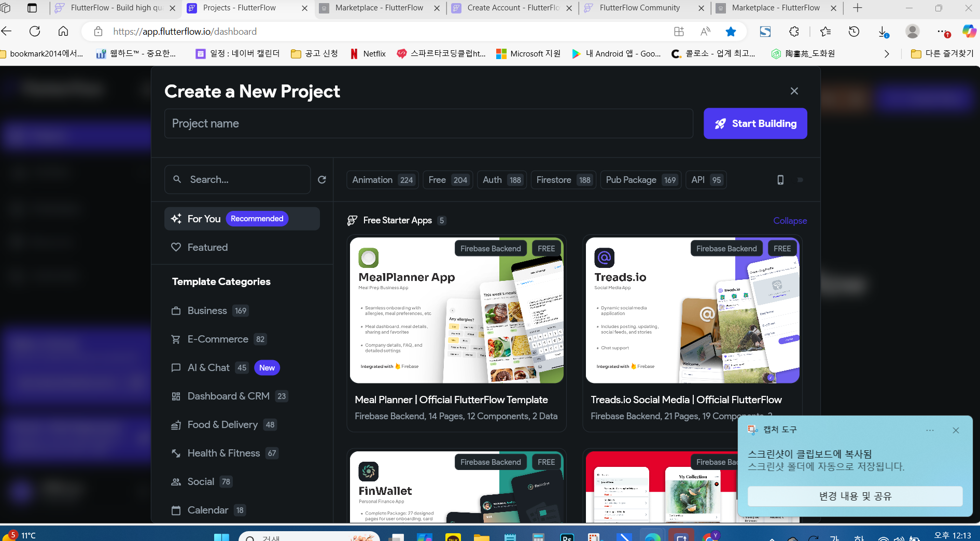980x541 pixels.
Task: View site information via lock icon
Action: click(98, 32)
